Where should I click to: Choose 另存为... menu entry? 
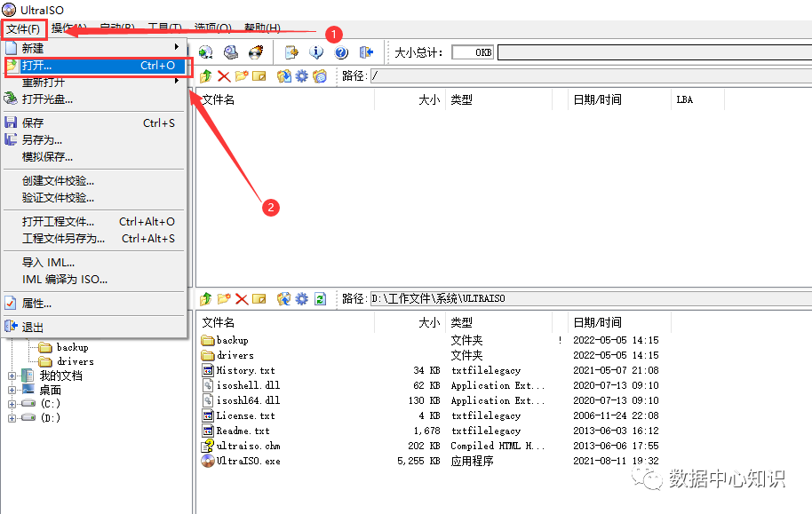click(x=93, y=139)
